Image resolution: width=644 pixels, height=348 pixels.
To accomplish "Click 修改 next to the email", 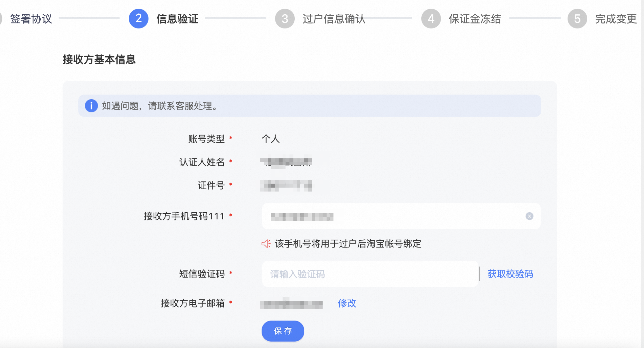I will pyautogui.click(x=347, y=303).
